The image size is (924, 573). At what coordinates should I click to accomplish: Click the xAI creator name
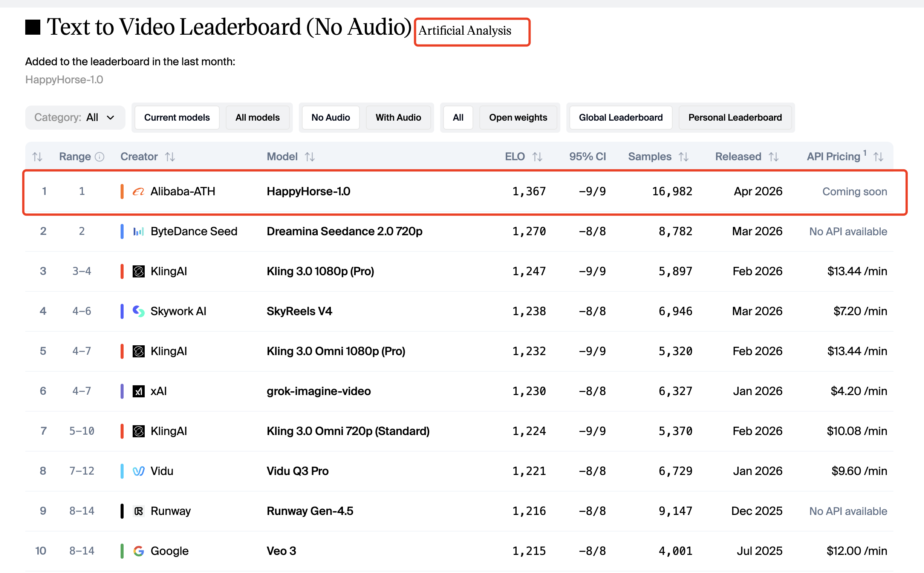[x=159, y=391]
